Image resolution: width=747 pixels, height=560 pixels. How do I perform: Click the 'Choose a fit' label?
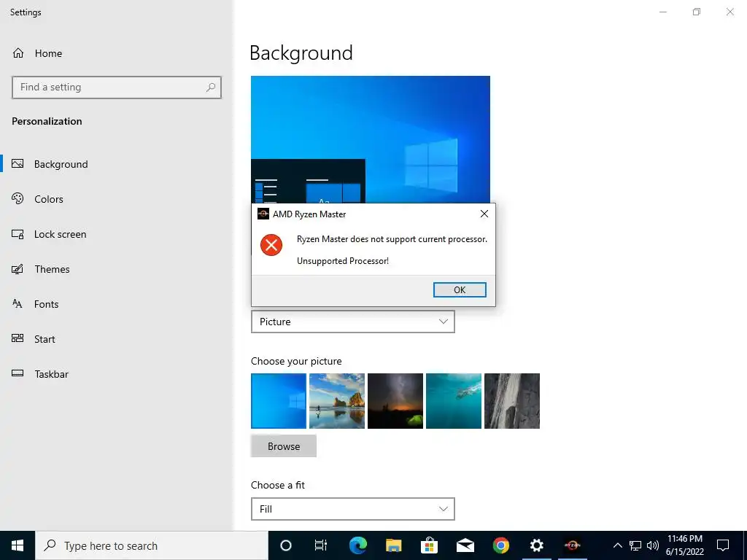278,485
